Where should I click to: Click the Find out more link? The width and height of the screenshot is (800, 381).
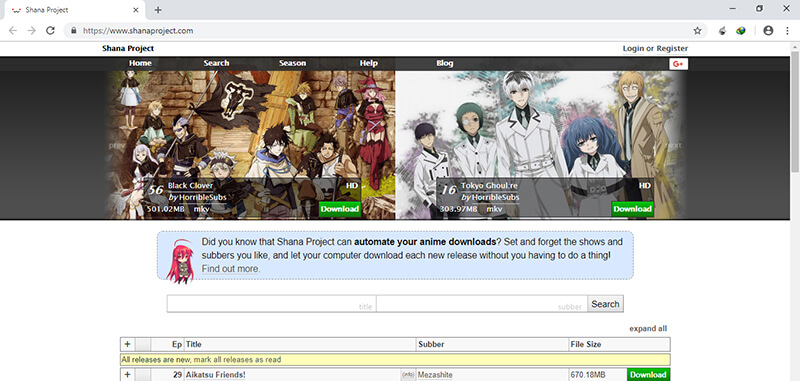230,269
